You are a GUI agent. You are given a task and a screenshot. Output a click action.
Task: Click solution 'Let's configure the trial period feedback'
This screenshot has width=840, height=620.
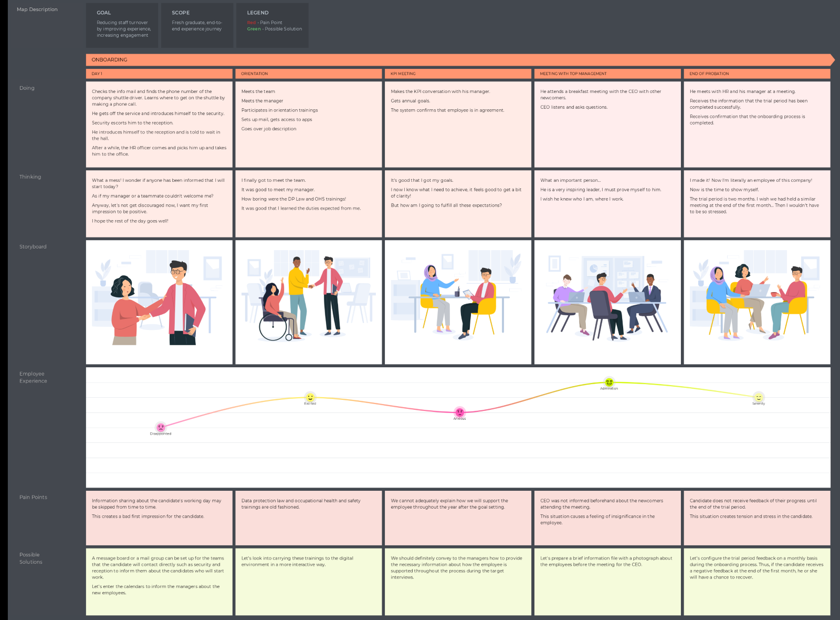(x=757, y=582)
